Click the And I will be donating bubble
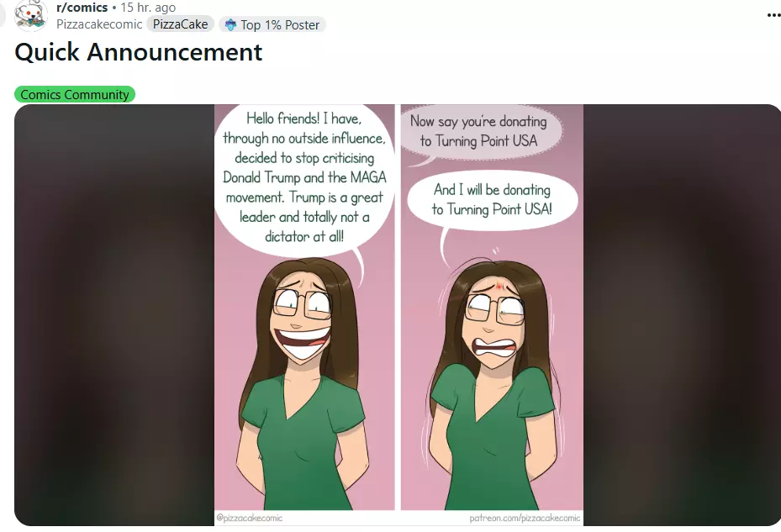 492,200
